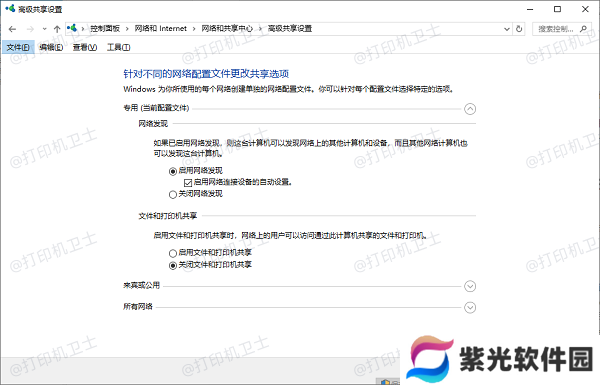Image resolution: width=600 pixels, height=385 pixels.
Task: Expand chevron after 网络和 Internet breadcrumb
Action: point(194,29)
